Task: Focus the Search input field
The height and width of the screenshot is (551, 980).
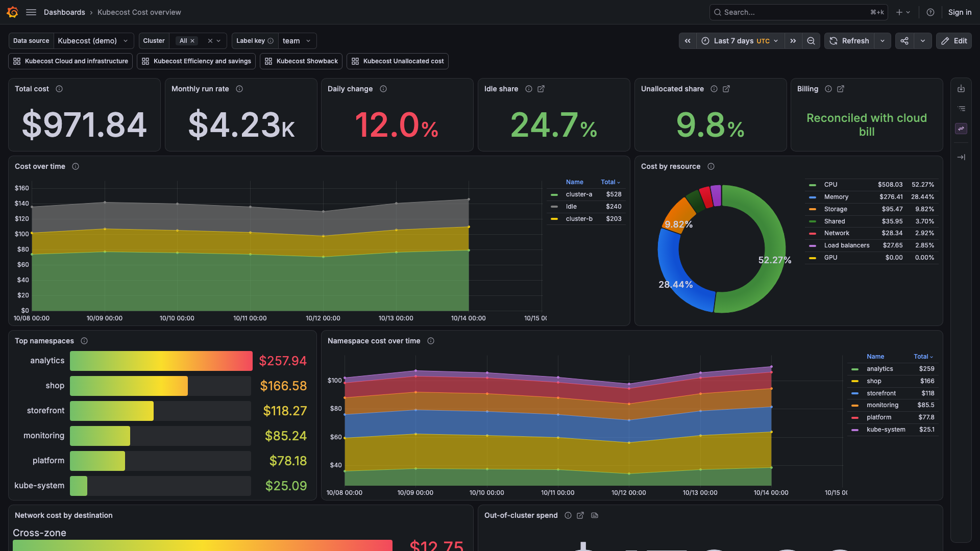Action: tap(798, 12)
